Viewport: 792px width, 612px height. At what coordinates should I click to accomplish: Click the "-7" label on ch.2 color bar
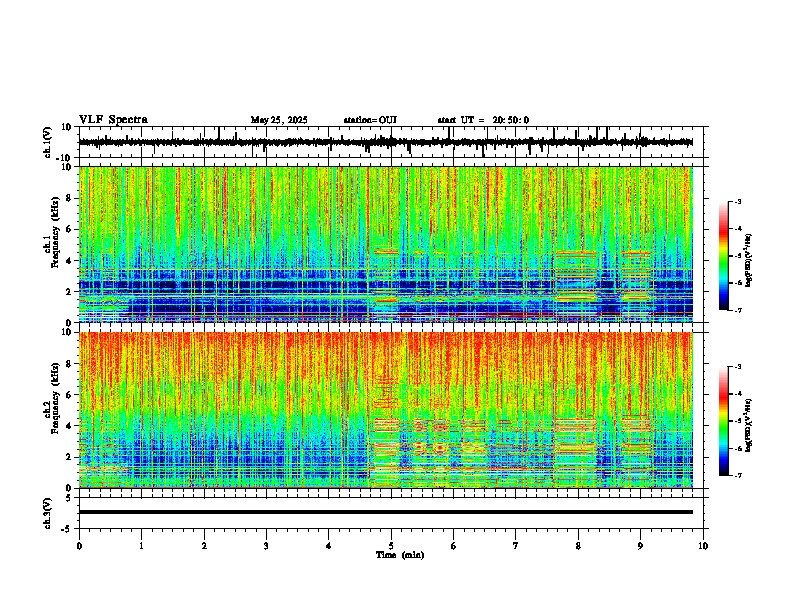coord(737,475)
